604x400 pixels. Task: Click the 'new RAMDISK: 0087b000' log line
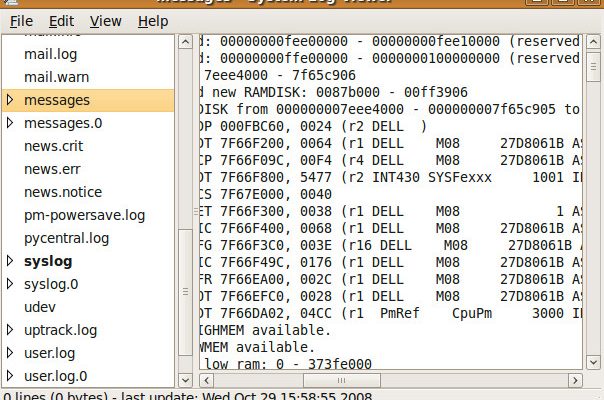334,92
